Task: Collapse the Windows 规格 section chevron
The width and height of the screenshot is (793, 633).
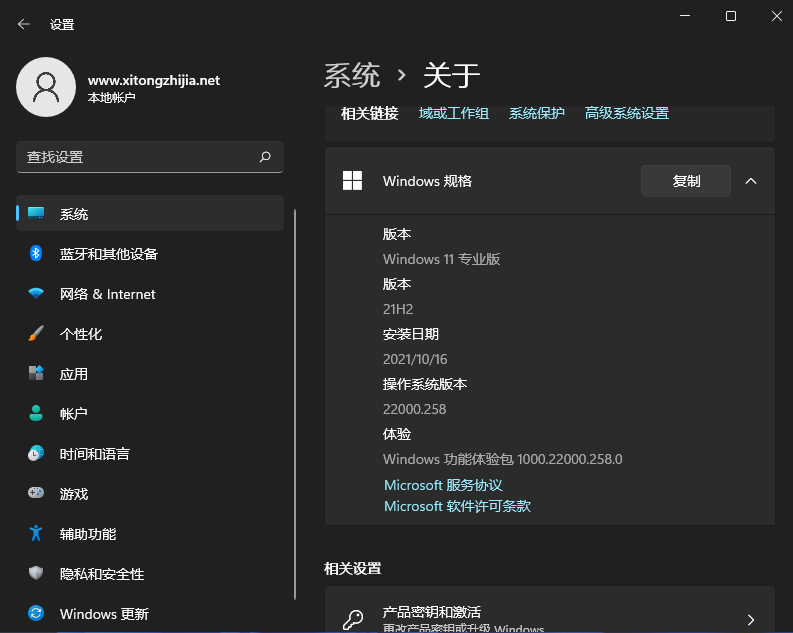Action: [751, 181]
